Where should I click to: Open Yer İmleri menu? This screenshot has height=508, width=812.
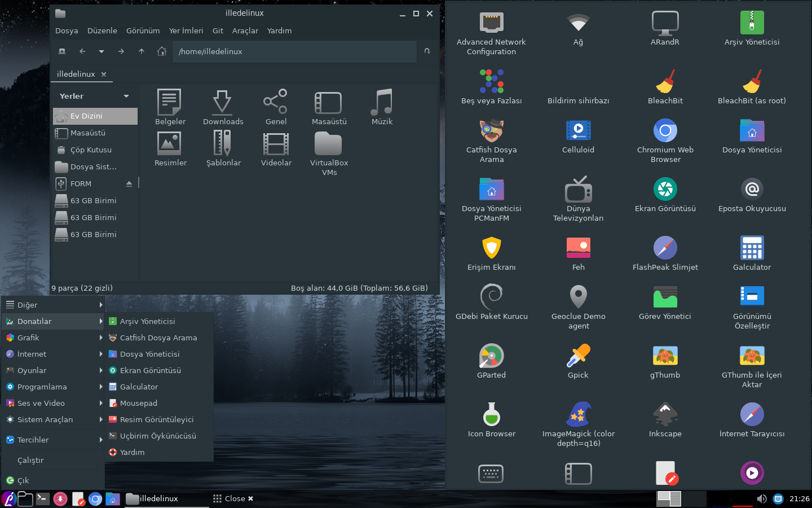coord(186,30)
